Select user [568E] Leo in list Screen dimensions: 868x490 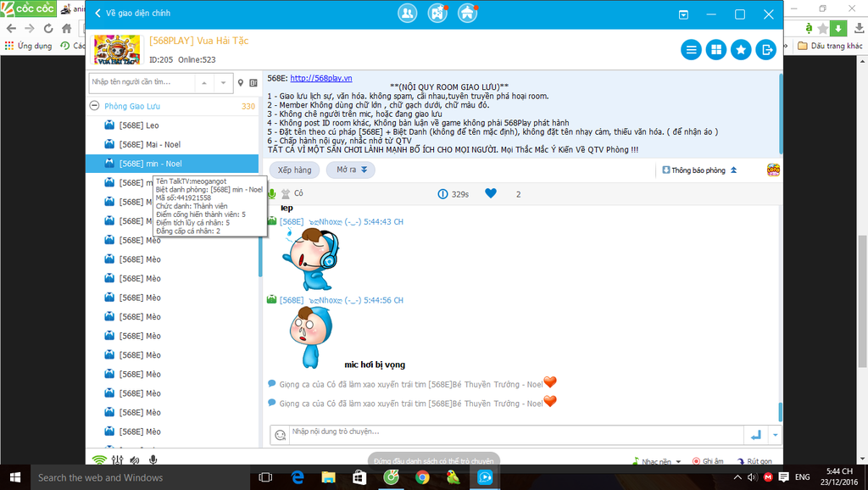(x=139, y=125)
